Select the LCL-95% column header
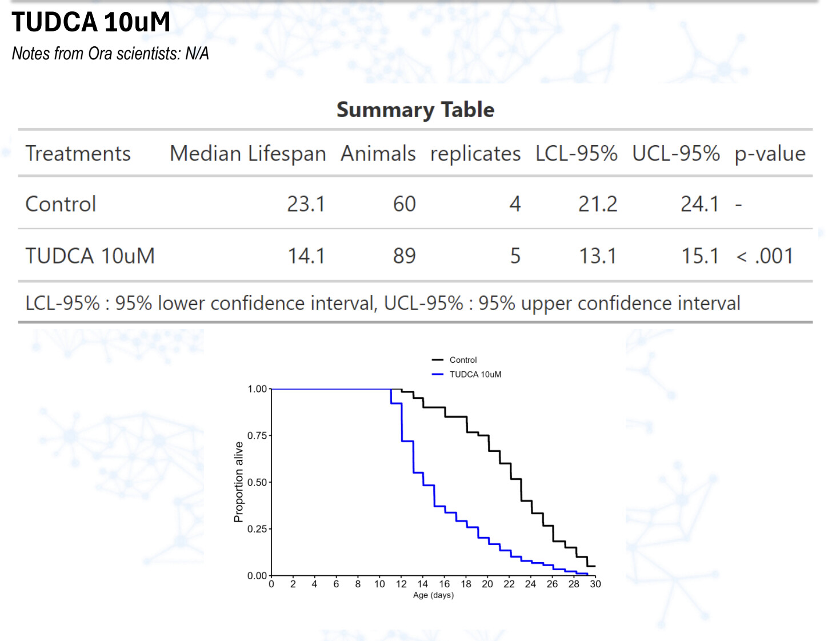 tap(576, 154)
